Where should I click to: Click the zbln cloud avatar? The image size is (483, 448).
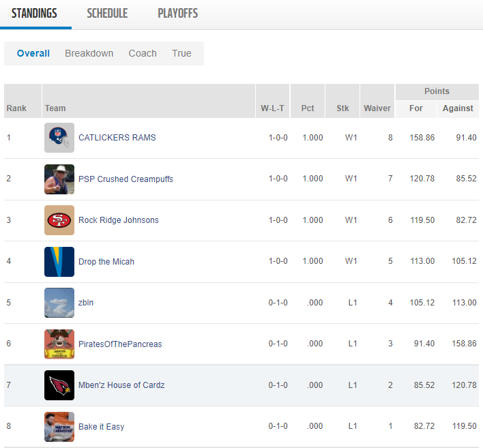59,303
